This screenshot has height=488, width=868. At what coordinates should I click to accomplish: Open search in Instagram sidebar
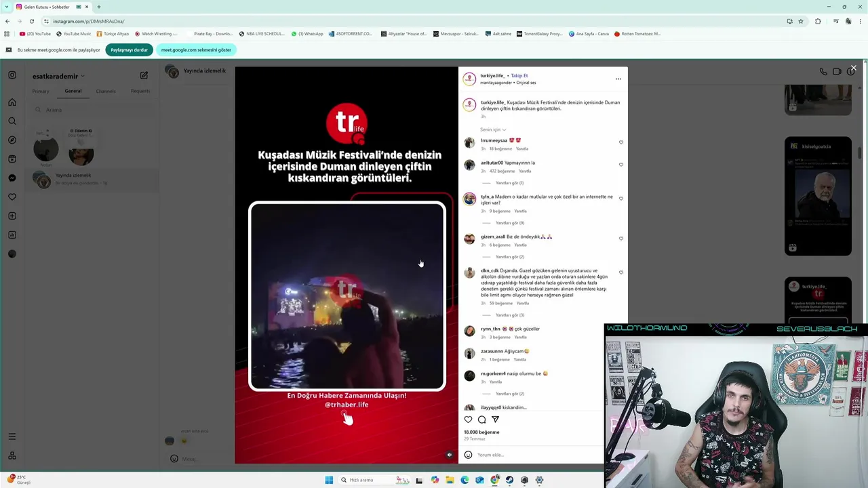[12, 121]
